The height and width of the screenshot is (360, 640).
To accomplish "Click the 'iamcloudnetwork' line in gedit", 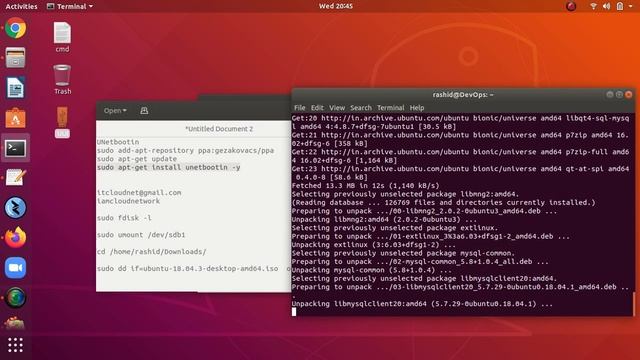I will (x=128, y=201).
